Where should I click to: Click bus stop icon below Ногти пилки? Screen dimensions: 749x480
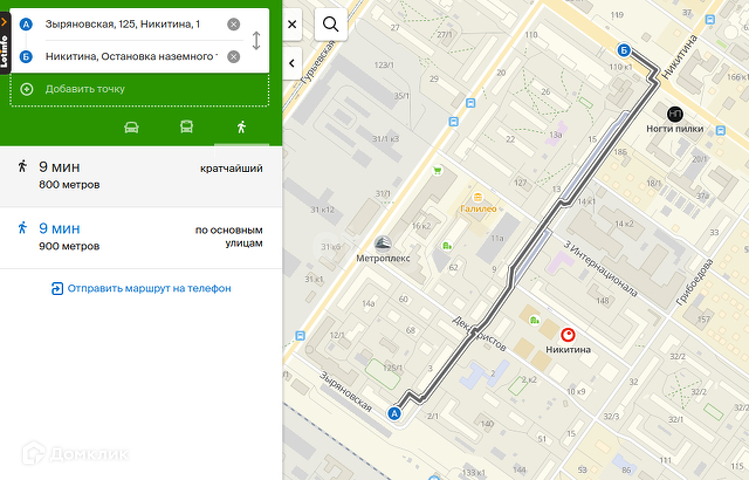click(x=721, y=130)
